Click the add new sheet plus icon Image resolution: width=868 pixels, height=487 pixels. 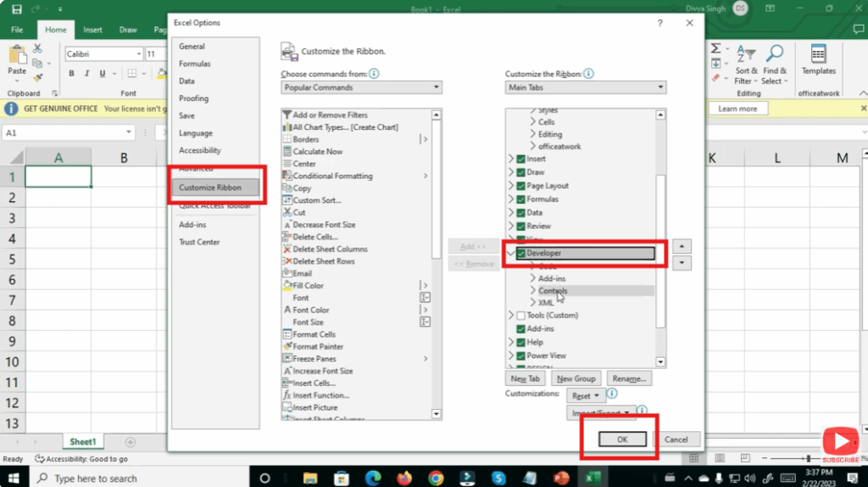pos(130,442)
